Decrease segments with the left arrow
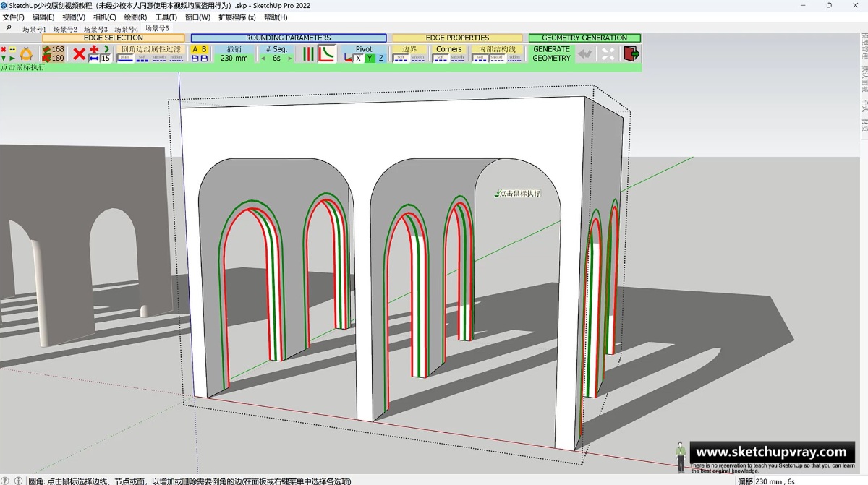 [263, 59]
